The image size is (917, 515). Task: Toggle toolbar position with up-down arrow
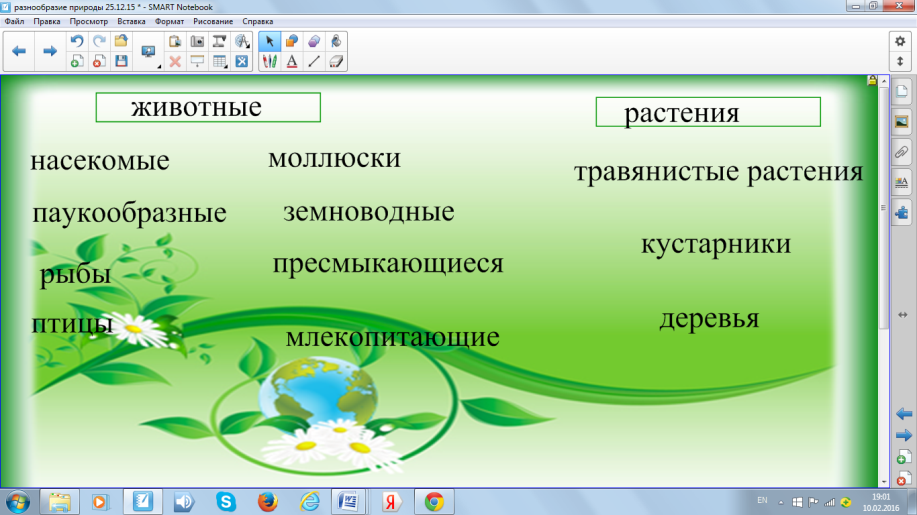coord(899,61)
